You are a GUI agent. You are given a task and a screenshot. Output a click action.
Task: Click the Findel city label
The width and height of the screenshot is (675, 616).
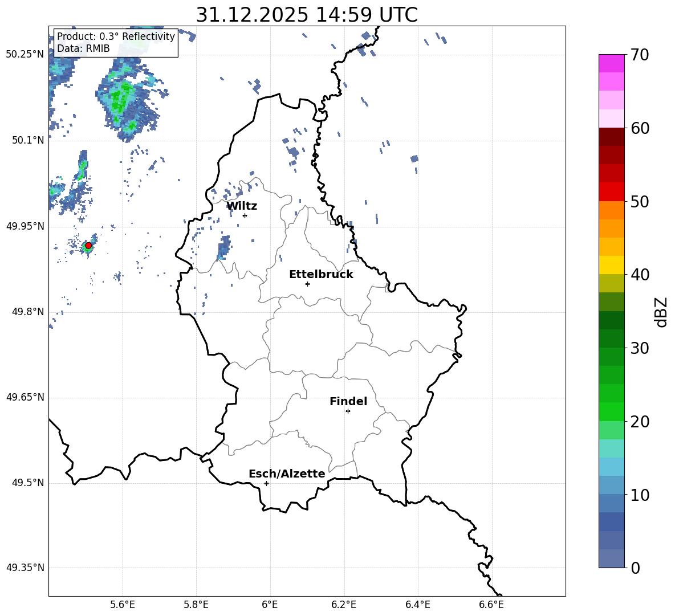(x=348, y=401)
